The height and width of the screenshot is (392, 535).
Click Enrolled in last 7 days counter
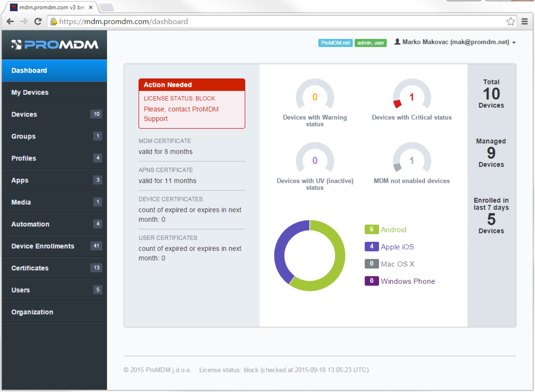pyautogui.click(x=491, y=215)
